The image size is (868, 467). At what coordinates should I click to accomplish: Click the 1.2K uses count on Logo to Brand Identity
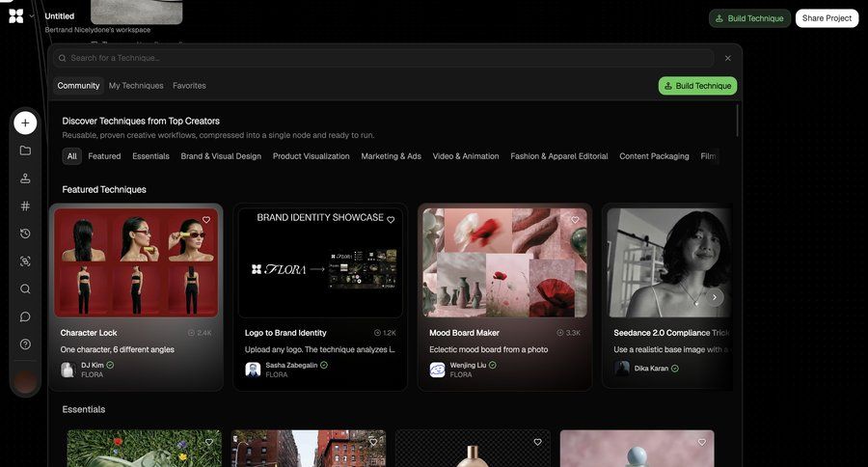[x=385, y=333]
